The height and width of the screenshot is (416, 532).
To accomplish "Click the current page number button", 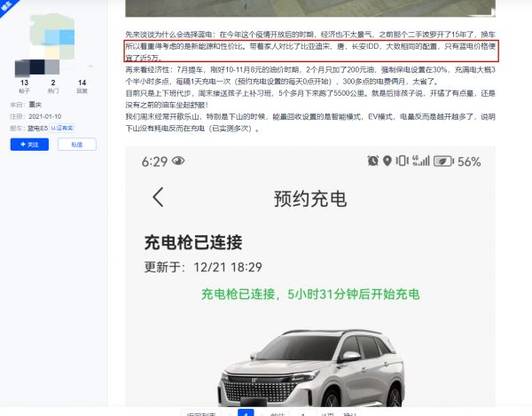I will pyautogui.click(x=246, y=412).
